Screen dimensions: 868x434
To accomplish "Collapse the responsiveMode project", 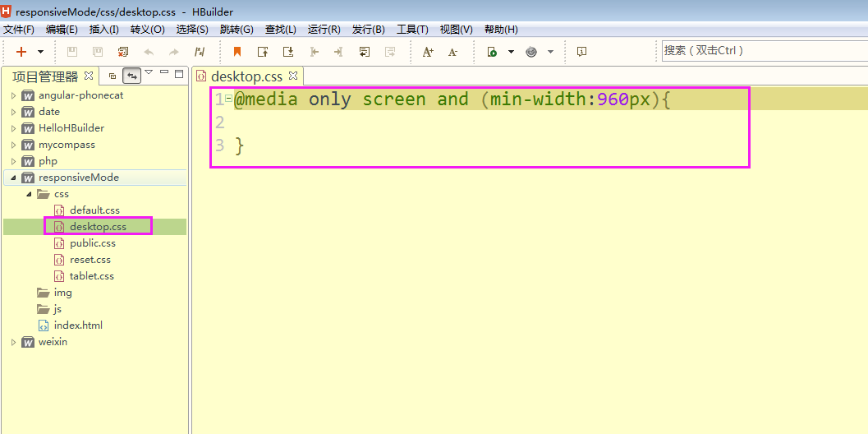I will [14, 178].
